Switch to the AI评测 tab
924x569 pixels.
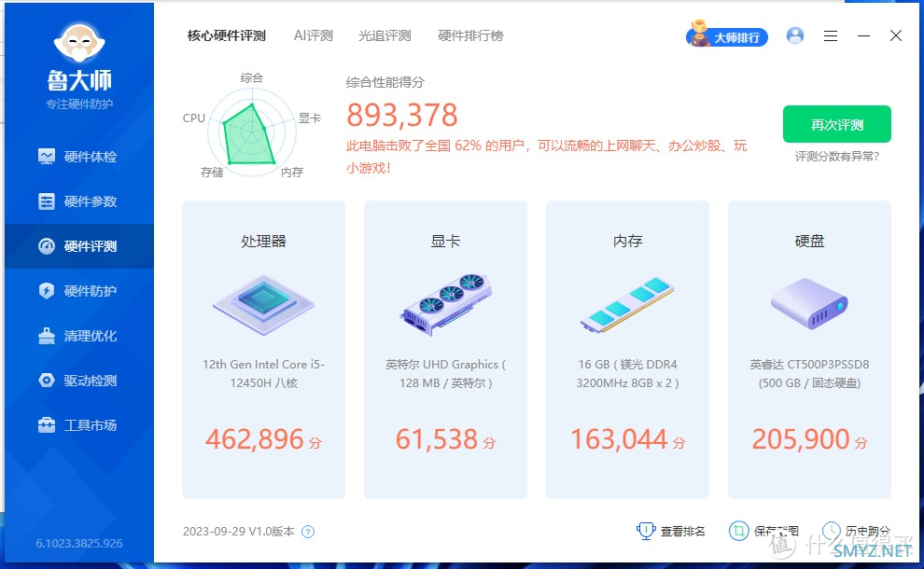coord(313,36)
